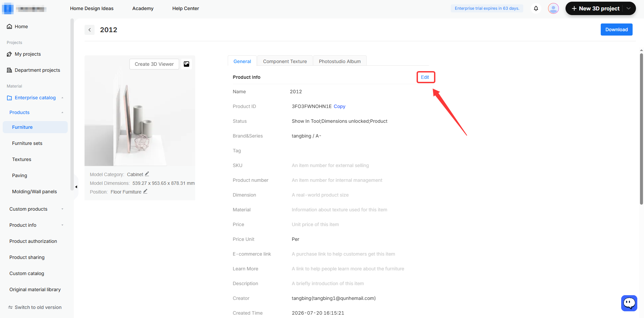Click the Status value text
The image size is (644, 318).
pos(339,121)
